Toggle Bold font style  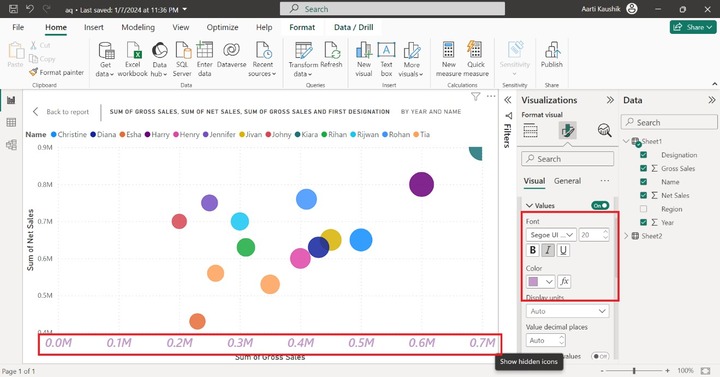[x=533, y=250]
